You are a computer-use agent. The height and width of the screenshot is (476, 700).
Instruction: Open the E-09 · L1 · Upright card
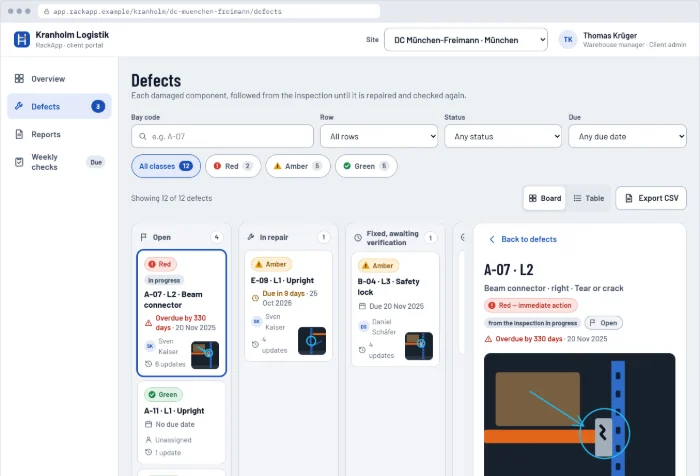click(x=288, y=306)
